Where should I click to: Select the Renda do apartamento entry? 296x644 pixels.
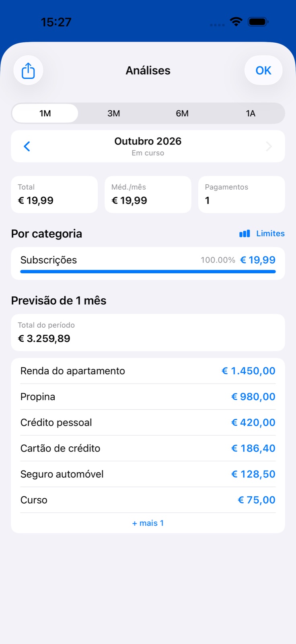coord(148,371)
